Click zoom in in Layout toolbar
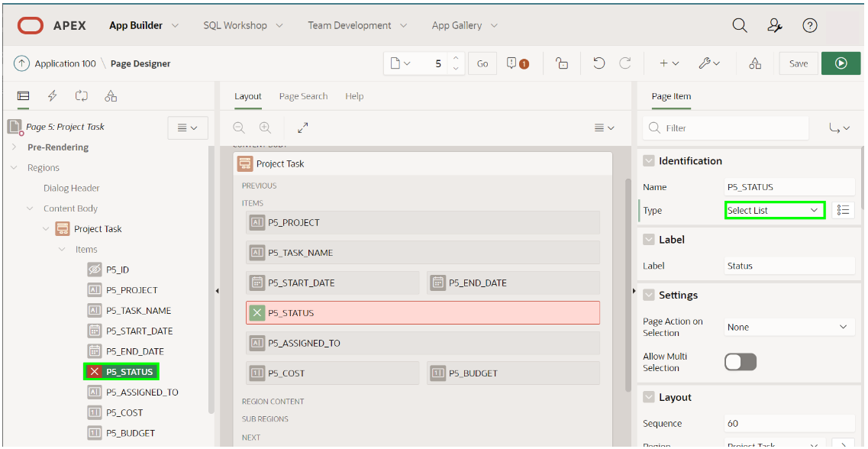The image size is (868, 449). 265,128
